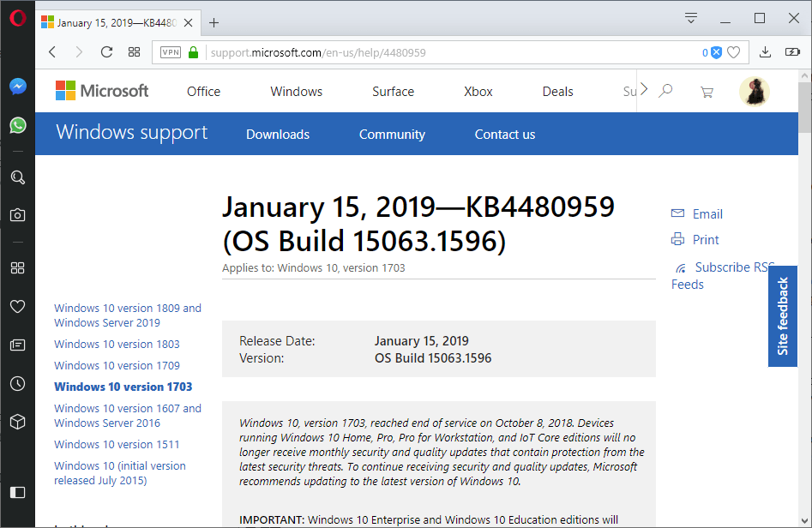Screen dimensions: 812x528
Task: Expand more navigation items with the chevron
Action: pos(644,89)
